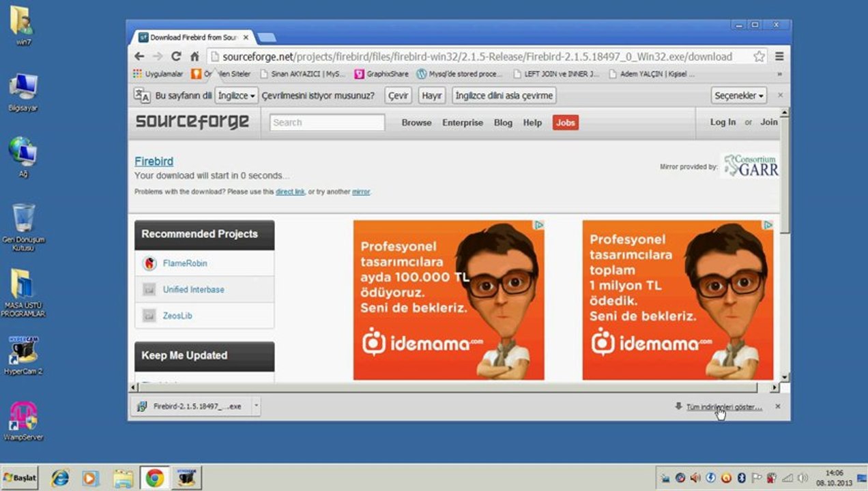
Task: Click the Hayır button in translate bar
Action: [432, 95]
